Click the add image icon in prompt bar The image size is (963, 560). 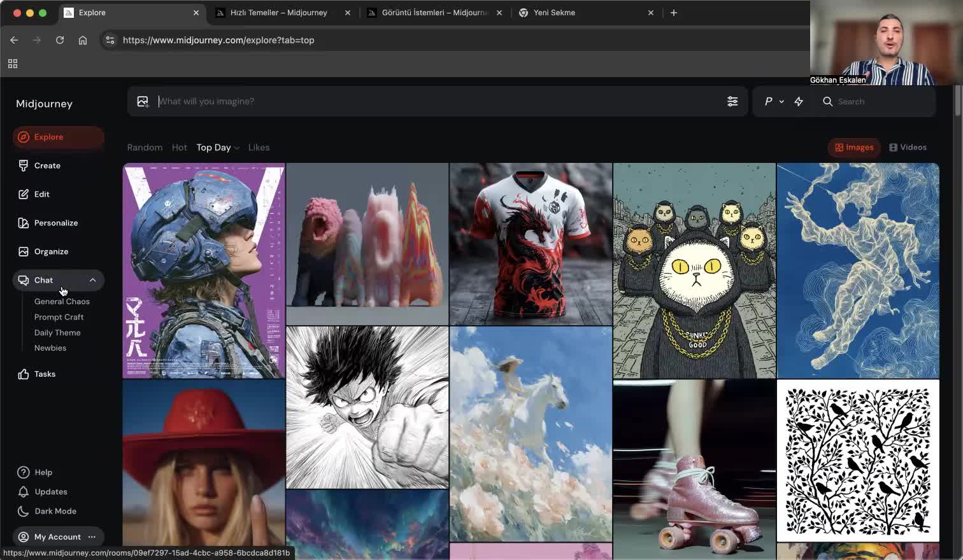pos(143,101)
